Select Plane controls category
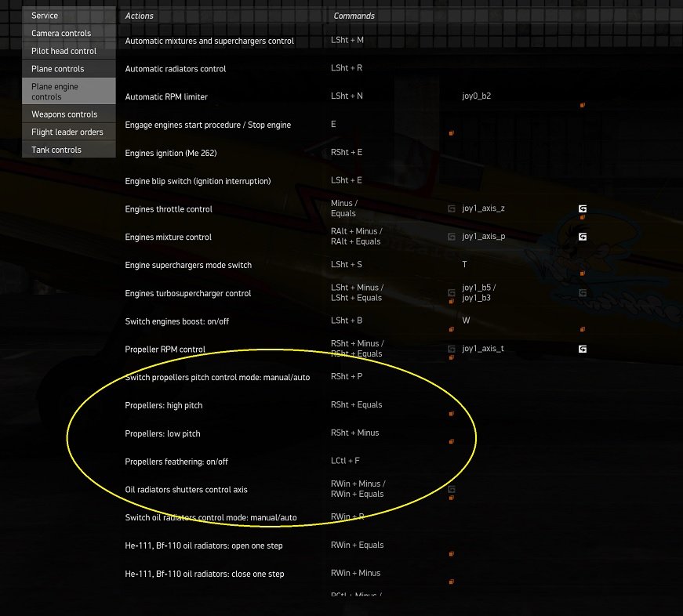The height and width of the screenshot is (616, 683). [x=69, y=69]
